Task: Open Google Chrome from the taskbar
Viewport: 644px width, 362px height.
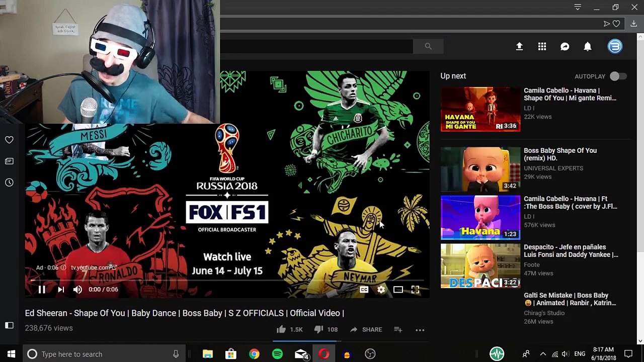Action: 254,354
